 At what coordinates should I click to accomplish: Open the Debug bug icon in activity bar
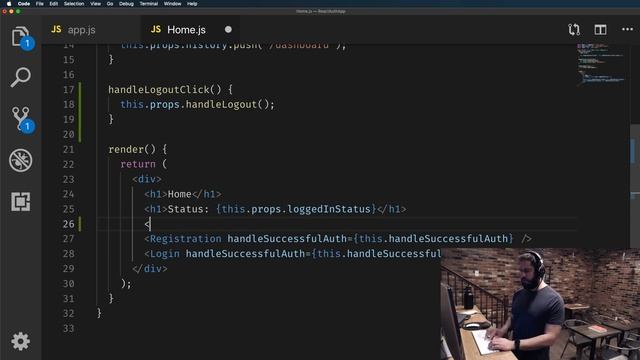pyautogui.click(x=20, y=160)
